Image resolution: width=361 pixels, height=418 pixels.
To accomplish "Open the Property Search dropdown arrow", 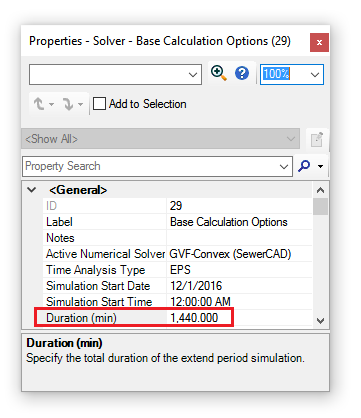I will pos(284,166).
